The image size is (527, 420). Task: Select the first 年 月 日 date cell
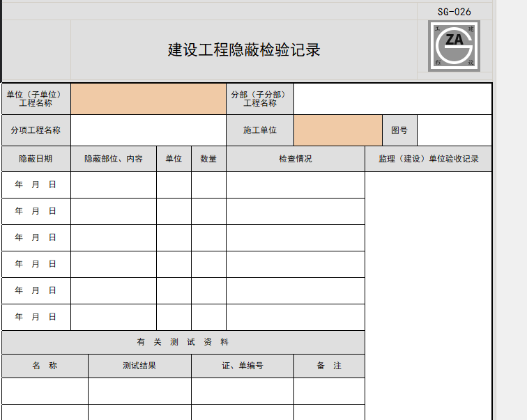click(x=36, y=185)
